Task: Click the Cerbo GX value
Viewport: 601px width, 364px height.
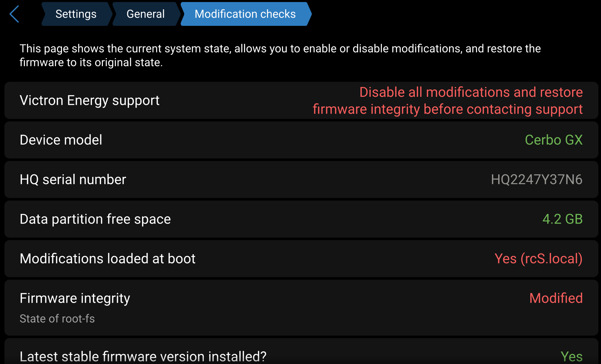Action: [554, 140]
